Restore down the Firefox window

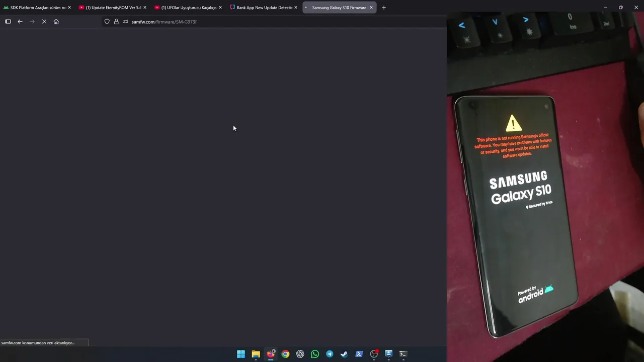coord(621,8)
